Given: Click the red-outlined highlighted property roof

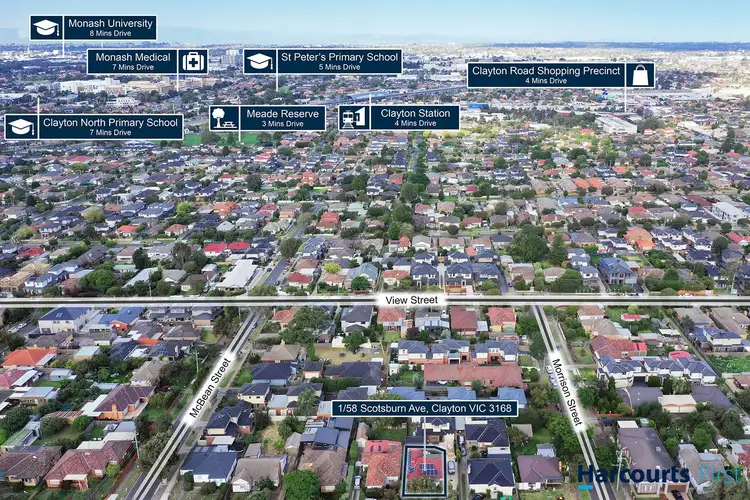Looking at the screenshot, I should [x=424, y=468].
